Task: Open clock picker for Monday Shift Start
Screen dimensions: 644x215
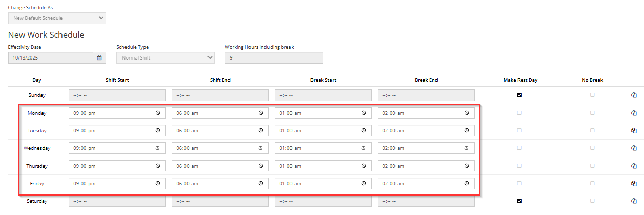Action: tap(157, 113)
